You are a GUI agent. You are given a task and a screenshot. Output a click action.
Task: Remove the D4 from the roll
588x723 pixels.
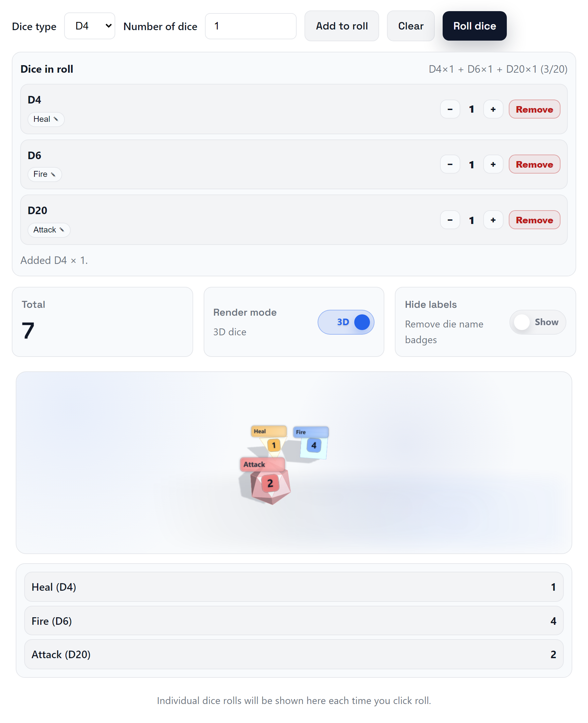coord(534,109)
